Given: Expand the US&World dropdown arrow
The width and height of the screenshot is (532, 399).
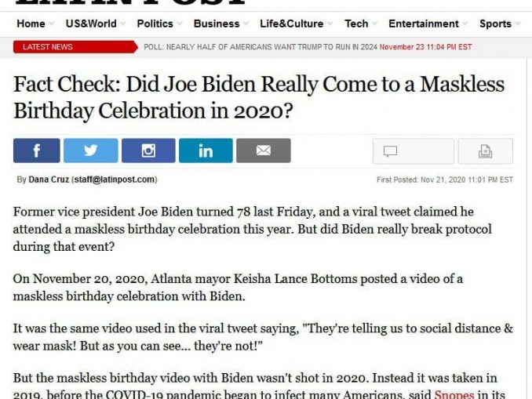Looking at the screenshot, I should tap(123, 24).
